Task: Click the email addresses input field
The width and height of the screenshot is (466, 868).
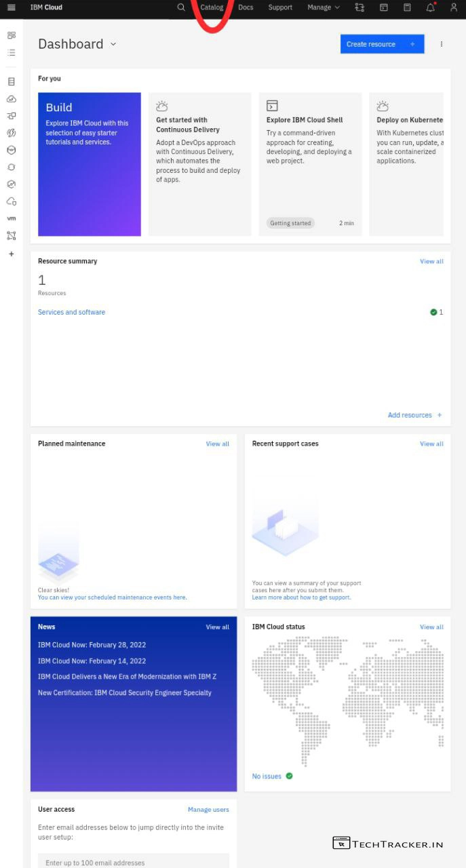Action: (x=133, y=862)
